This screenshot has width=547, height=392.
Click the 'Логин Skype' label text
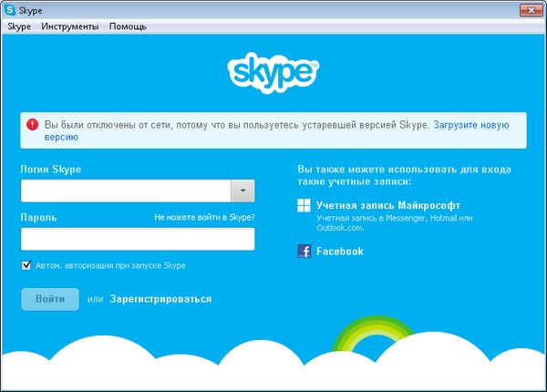point(50,170)
